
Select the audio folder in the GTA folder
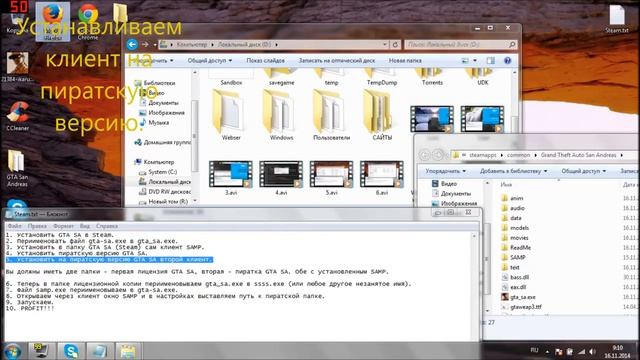click(x=513, y=208)
